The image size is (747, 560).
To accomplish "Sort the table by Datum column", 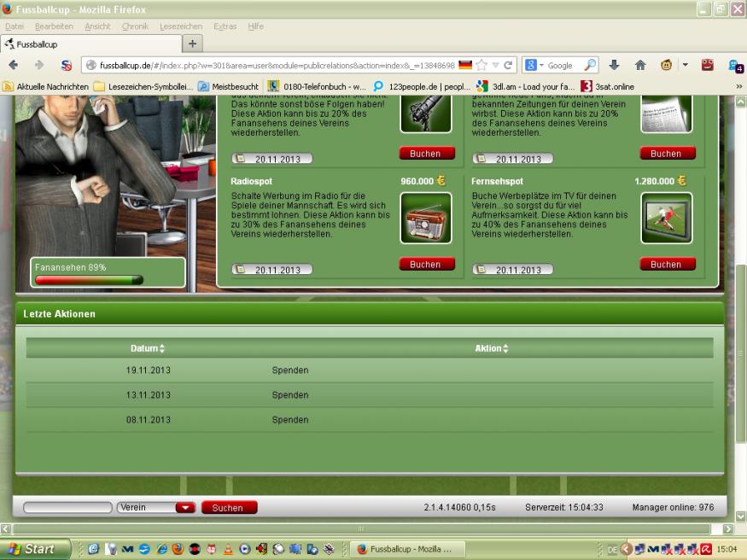I will coord(148,348).
